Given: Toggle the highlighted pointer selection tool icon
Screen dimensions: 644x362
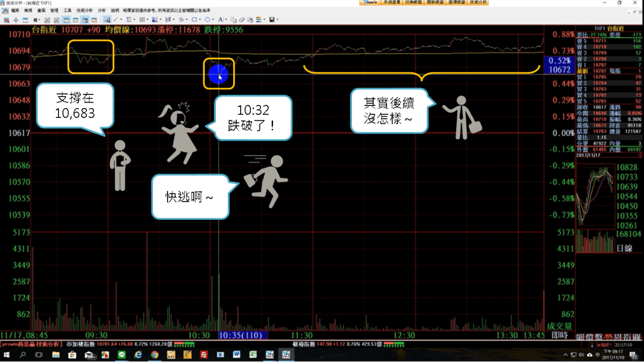Looking at the screenshot, I should [107, 20].
